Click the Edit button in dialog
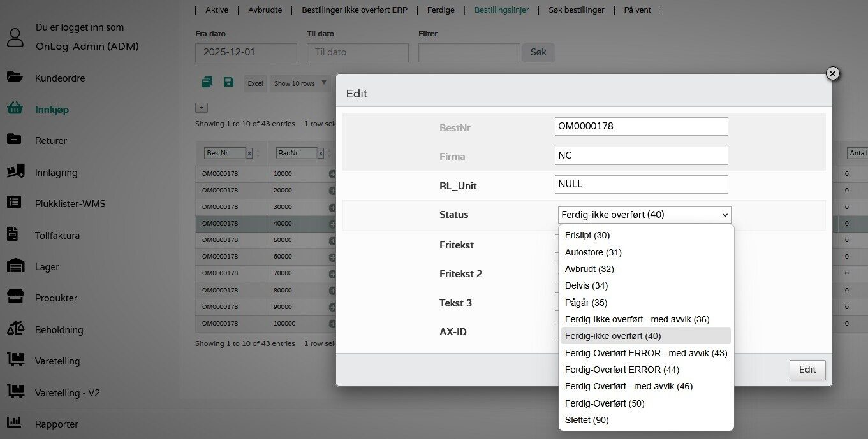The image size is (868, 439). [807, 370]
